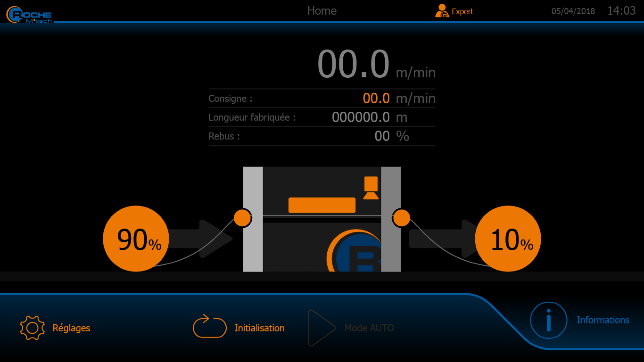Click the Réglages label
The image size is (644, 362).
pyautogui.click(x=71, y=328)
